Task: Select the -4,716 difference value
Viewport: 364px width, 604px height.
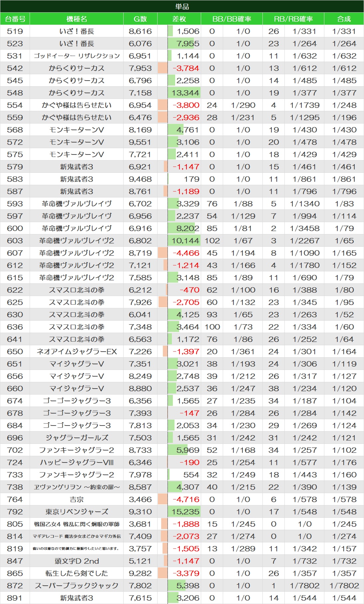Action: pos(186,499)
